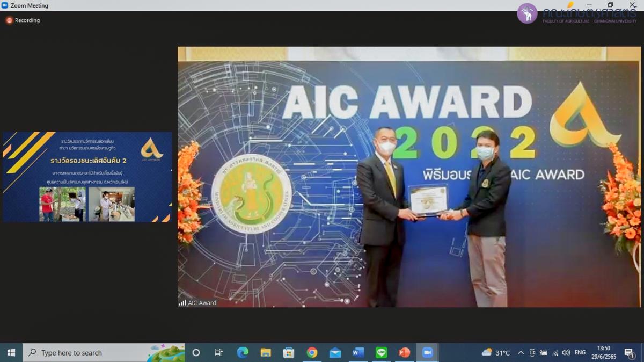Click the search highlight illustration in the search box
This screenshot has width=644, height=362.
pos(165,353)
